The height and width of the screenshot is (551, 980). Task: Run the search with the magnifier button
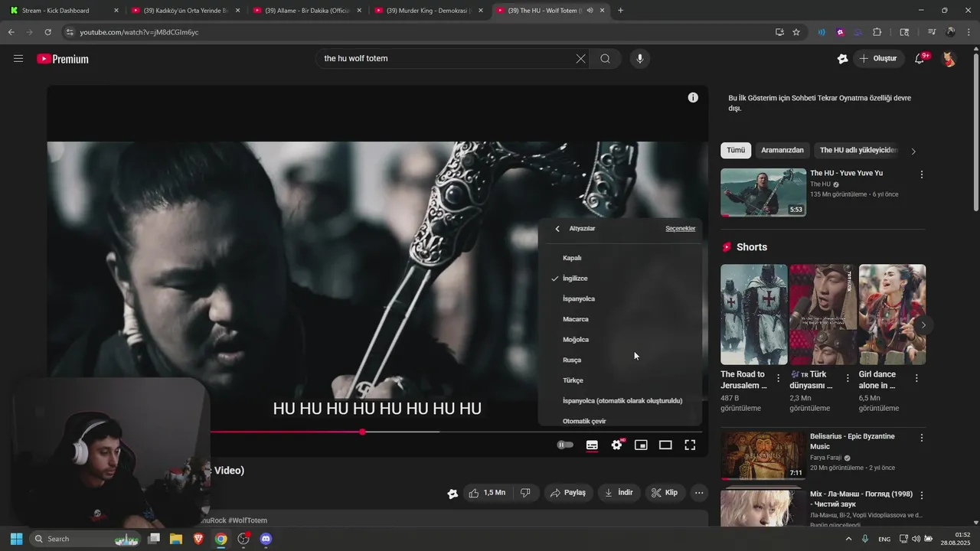pyautogui.click(x=605, y=59)
